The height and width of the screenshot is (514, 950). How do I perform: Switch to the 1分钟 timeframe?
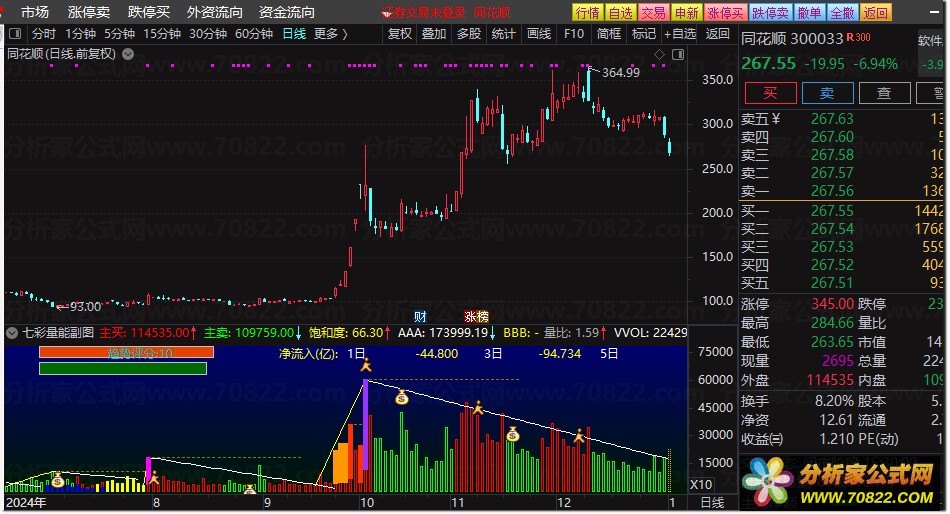click(x=81, y=34)
